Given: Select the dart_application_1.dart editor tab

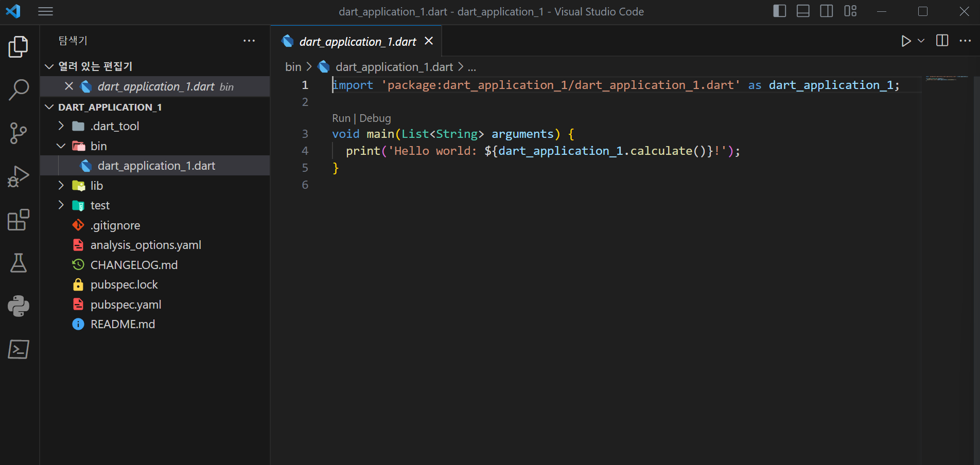Looking at the screenshot, I should 357,41.
